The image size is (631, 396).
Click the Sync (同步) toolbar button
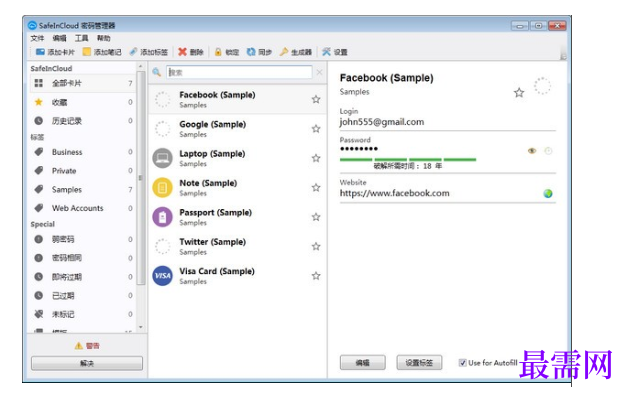(x=259, y=52)
